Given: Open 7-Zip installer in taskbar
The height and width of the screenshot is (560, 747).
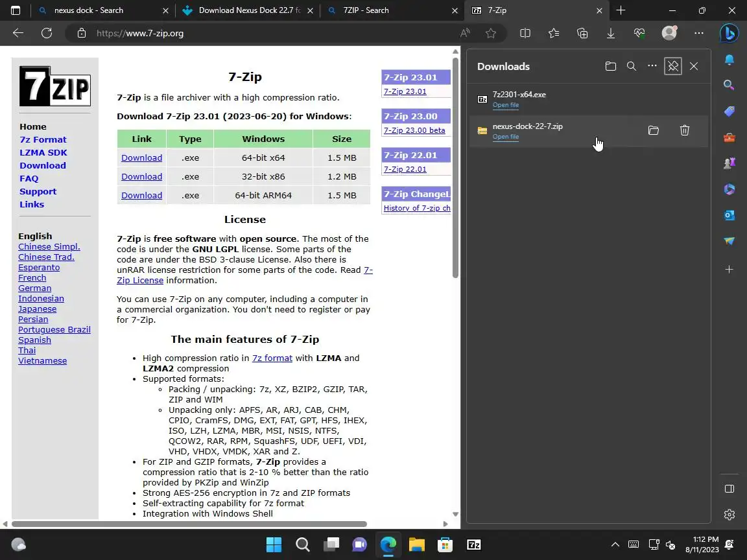Looking at the screenshot, I should pos(473,544).
